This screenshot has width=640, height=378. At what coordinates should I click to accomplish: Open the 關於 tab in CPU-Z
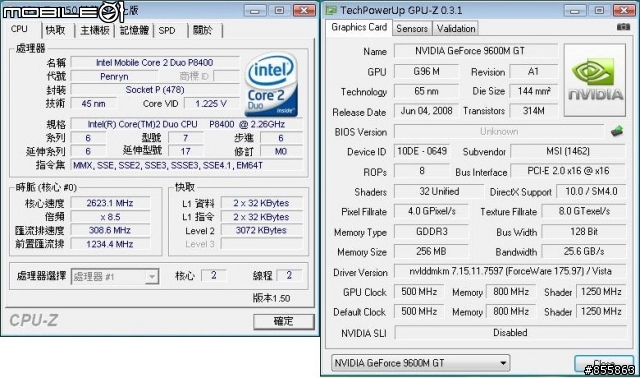[x=203, y=30]
